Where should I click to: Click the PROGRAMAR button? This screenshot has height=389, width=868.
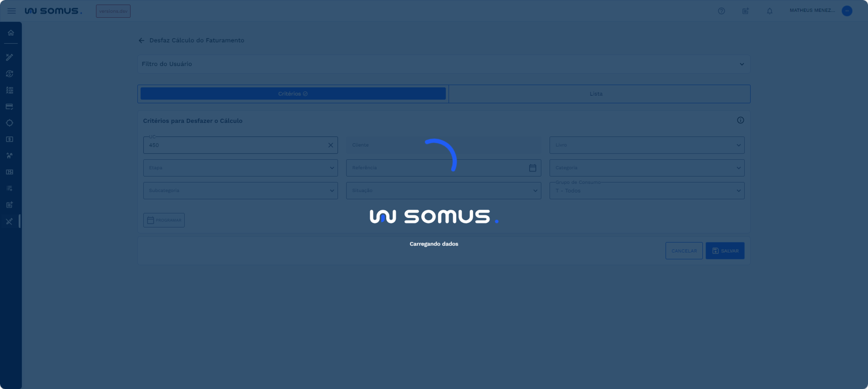pyautogui.click(x=164, y=220)
